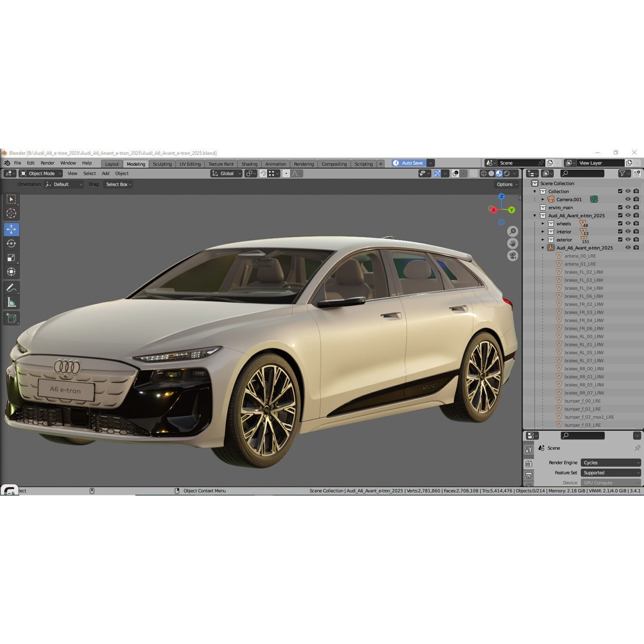
Task: Switch to rendered viewport shading
Action: point(506,174)
